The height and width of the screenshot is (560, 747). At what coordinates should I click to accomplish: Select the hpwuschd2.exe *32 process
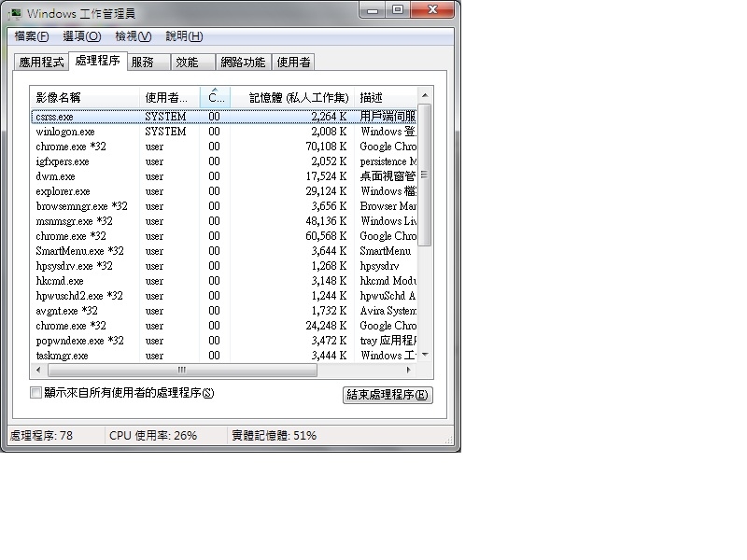point(223,296)
